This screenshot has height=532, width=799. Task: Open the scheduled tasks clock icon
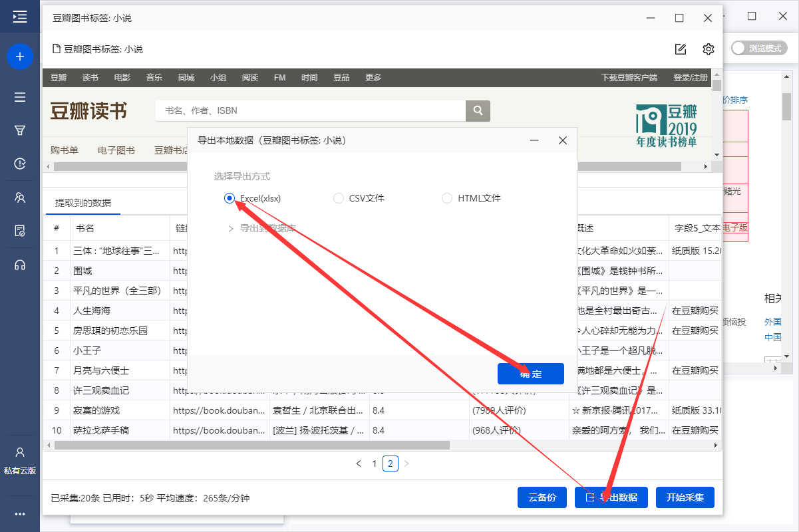tap(20, 164)
